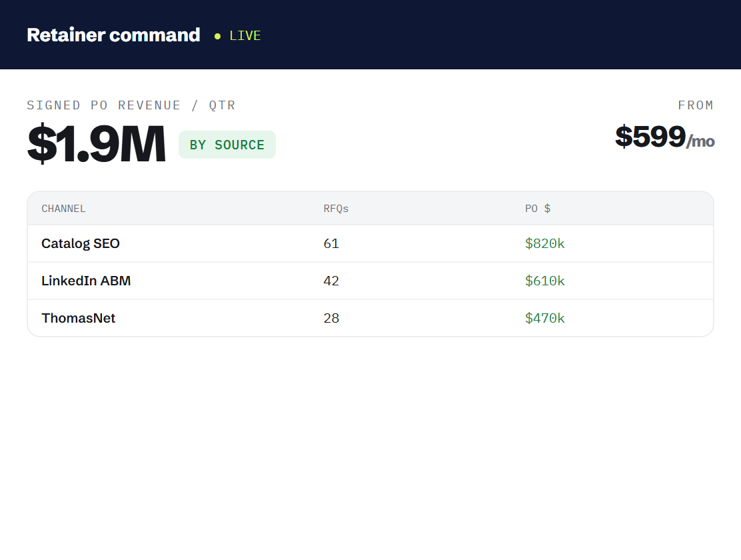The height and width of the screenshot is (560, 741).
Task: Select the $1.9M revenue figure
Action: pyautogui.click(x=97, y=143)
